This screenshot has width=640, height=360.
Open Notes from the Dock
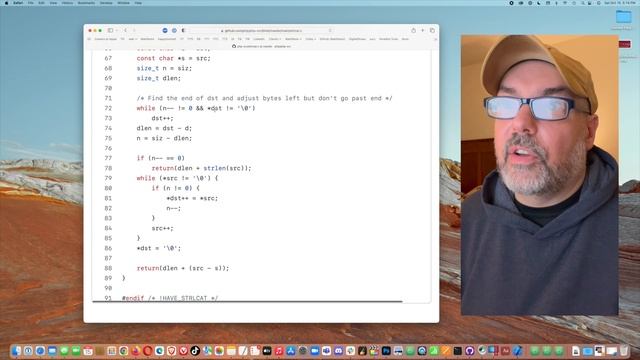pyautogui.click(x=231, y=351)
